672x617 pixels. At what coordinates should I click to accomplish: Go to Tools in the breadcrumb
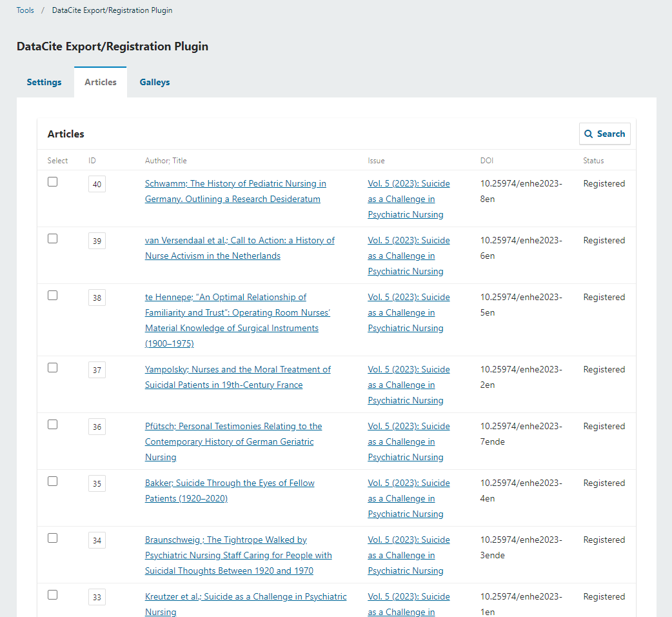coord(25,10)
